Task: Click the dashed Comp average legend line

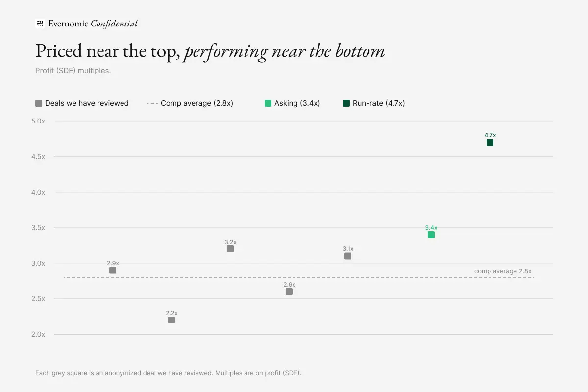Action: (x=152, y=103)
